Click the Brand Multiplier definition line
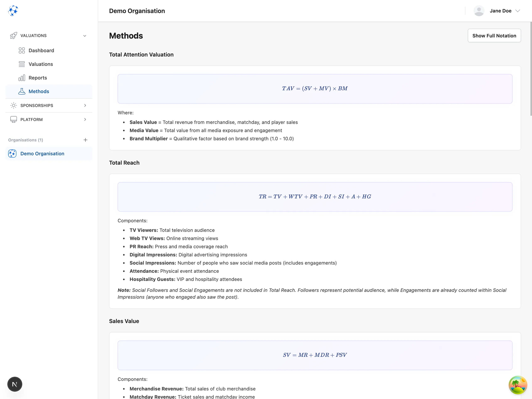This screenshot has width=532, height=399. [x=211, y=139]
